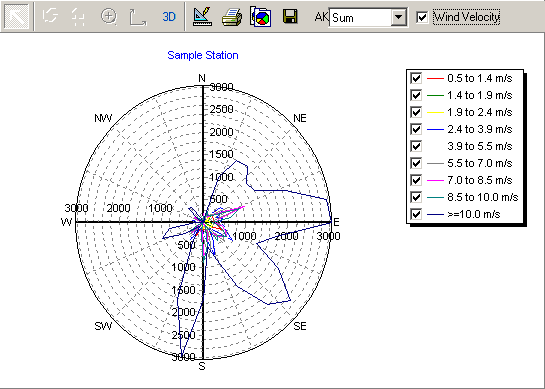Click the arrow pointer tool icon
This screenshot has height=389, width=545.
click(x=17, y=17)
